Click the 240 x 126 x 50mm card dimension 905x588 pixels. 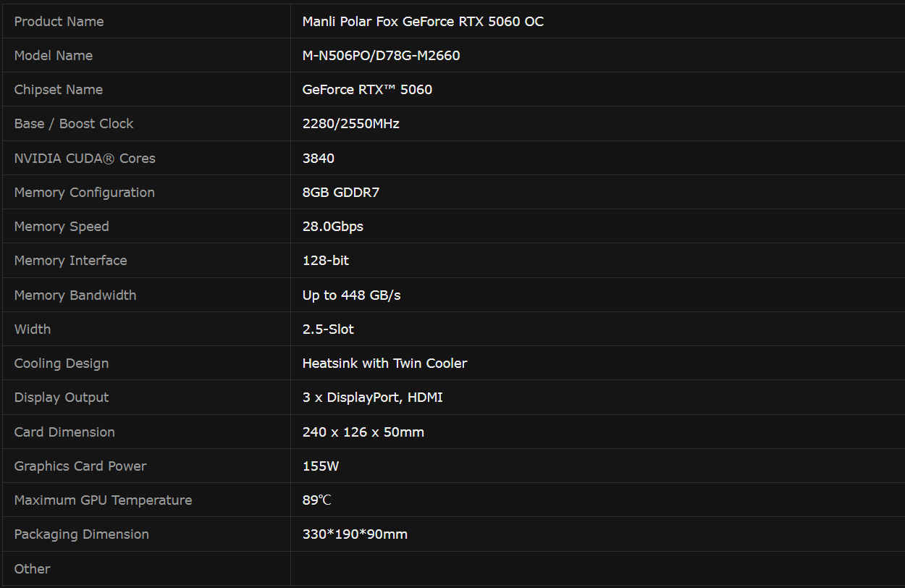pyautogui.click(x=363, y=432)
